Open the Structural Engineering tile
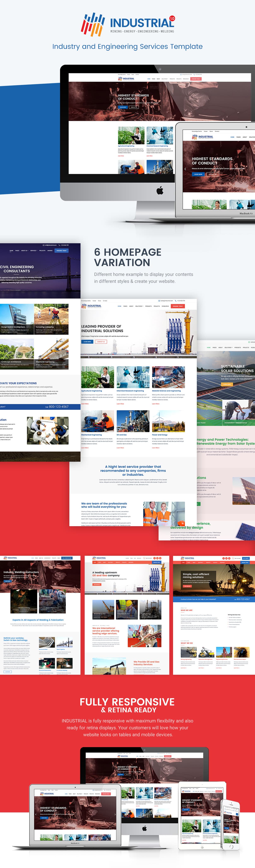Screen dimensions: 255x868 pyautogui.click(x=52, y=354)
